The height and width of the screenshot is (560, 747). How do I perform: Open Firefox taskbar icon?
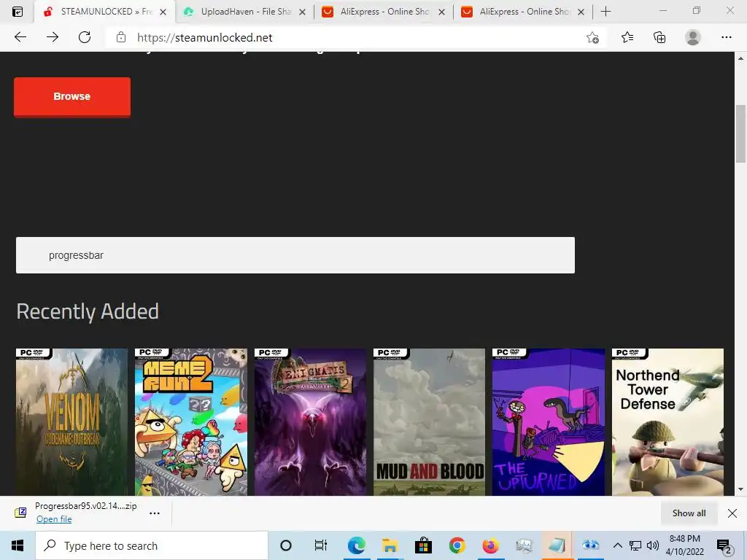(x=490, y=545)
